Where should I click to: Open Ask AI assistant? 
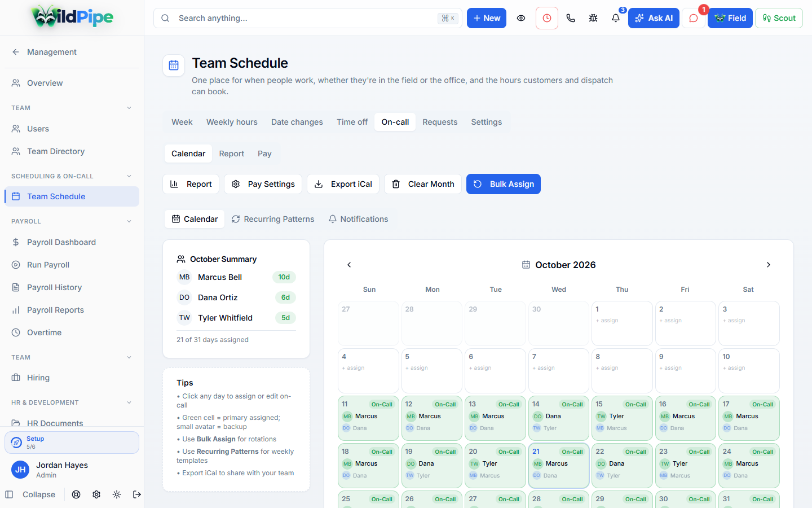654,18
